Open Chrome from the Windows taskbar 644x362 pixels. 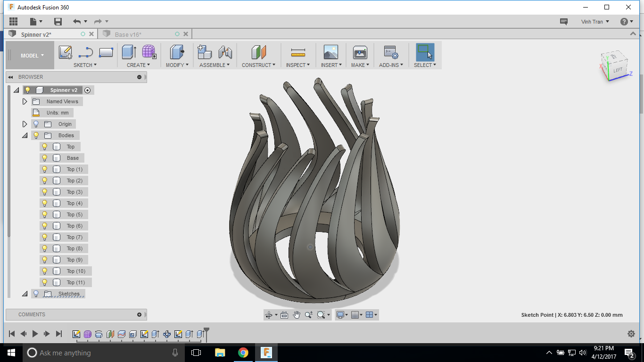(x=243, y=353)
